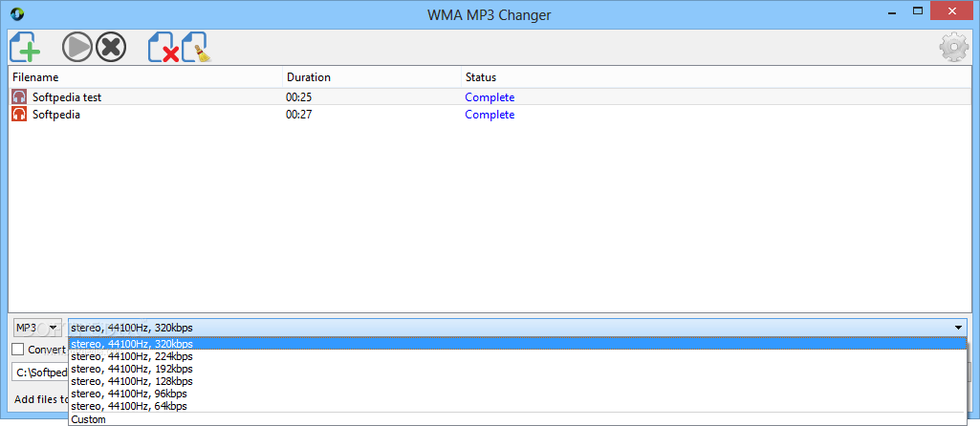Maximize the WMA MP3 Changer window
Viewport: 980px width, 426px height.
(x=918, y=11)
